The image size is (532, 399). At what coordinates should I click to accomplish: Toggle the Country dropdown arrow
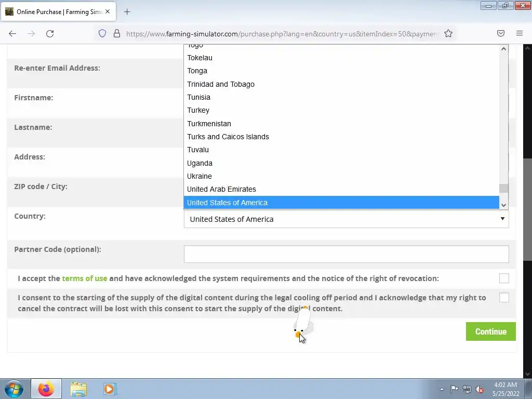(502, 219)
